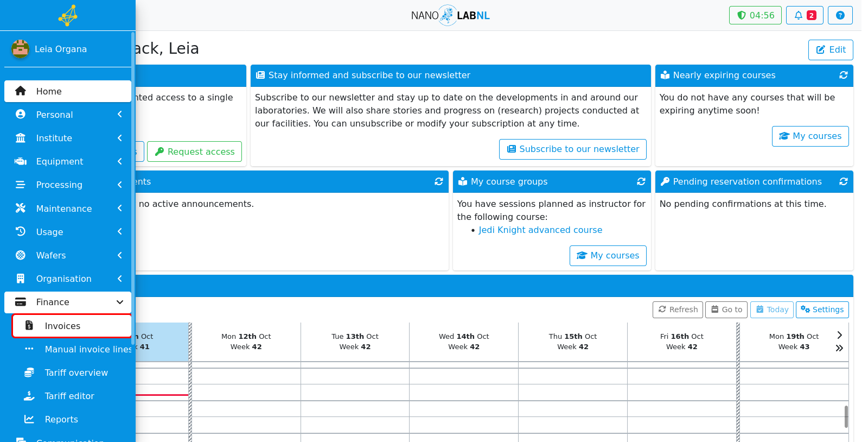868x442 pixels.
Task: Expand the Personal menu chevron
Action: coord(119,115)
